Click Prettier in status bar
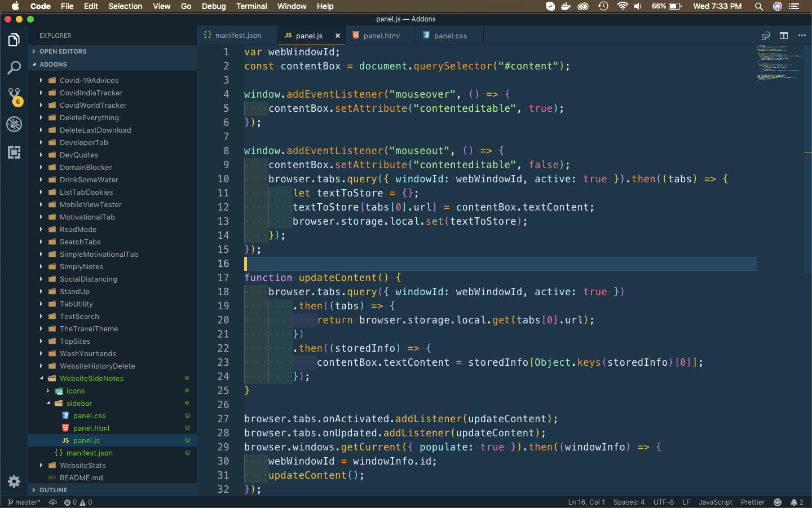 point(753,502)
